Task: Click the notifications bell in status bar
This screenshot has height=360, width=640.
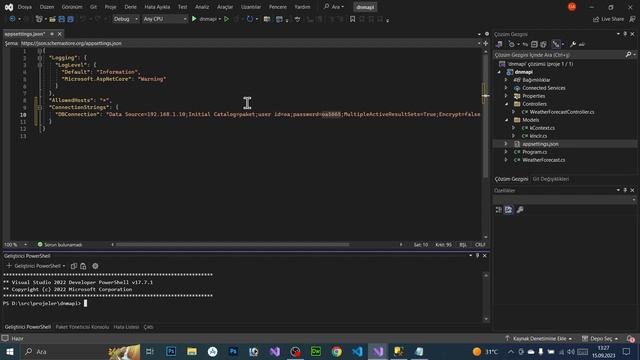Action: (631, 338)
